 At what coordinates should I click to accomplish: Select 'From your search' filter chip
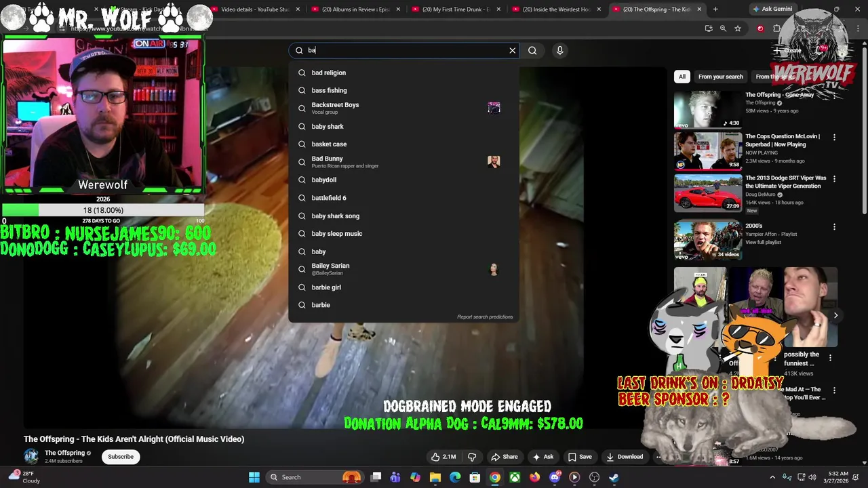(x=720, y=77)
